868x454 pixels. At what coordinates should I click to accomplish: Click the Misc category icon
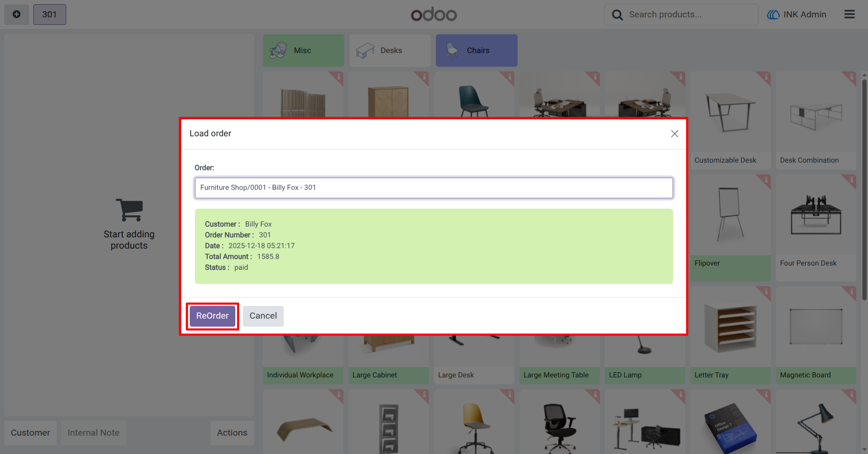279,50
